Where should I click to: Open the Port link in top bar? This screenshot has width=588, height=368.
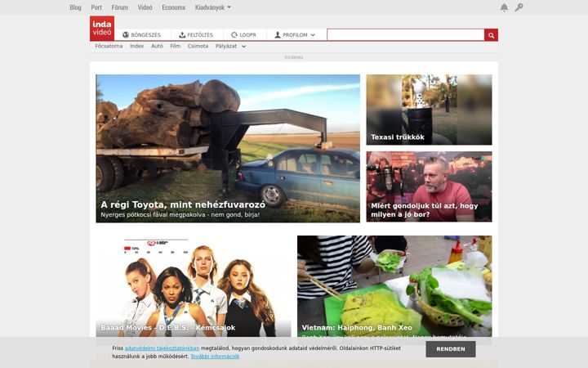pyautogui.click(x=96, y=7)
